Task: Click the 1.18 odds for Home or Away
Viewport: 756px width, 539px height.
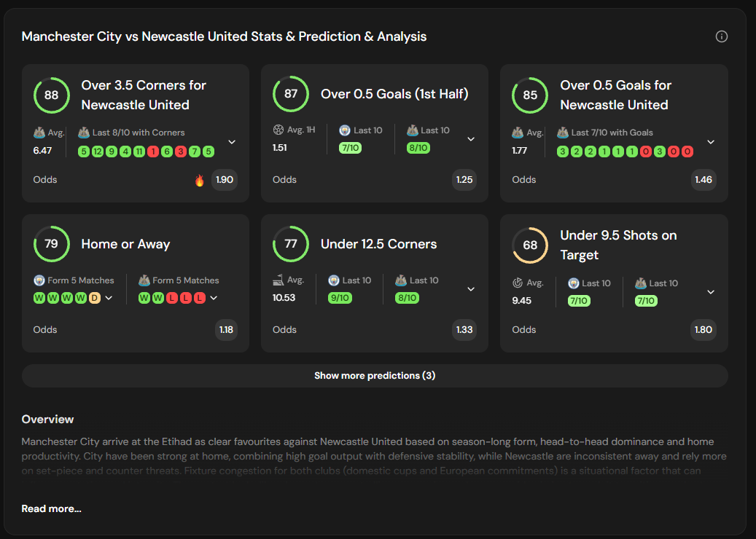Action: pos(226,330)
